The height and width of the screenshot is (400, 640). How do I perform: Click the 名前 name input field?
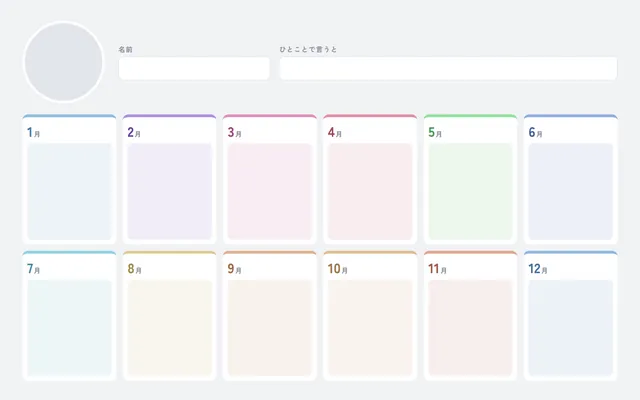click(194, 68)
